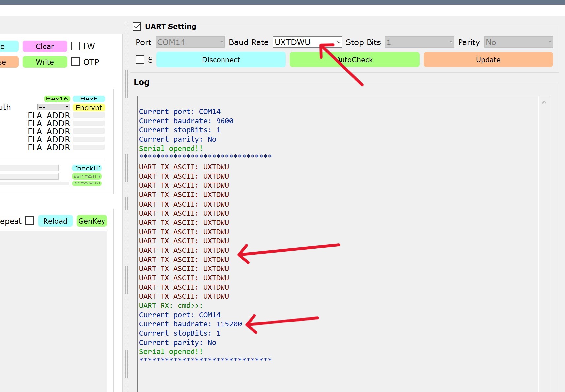Click the AutoCheck button
This screenshot has height=392, width=565.
[x=355, y=60]
